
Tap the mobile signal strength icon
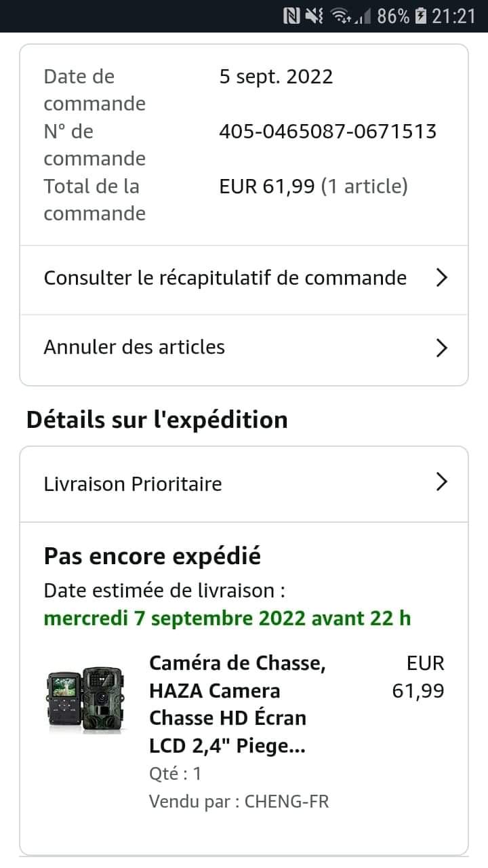point(365,16)
